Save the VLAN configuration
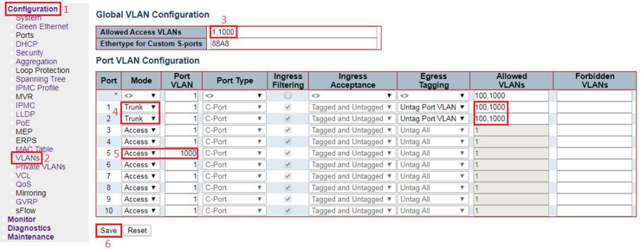This screenshot has width=644, height=249. click(109, 230)
